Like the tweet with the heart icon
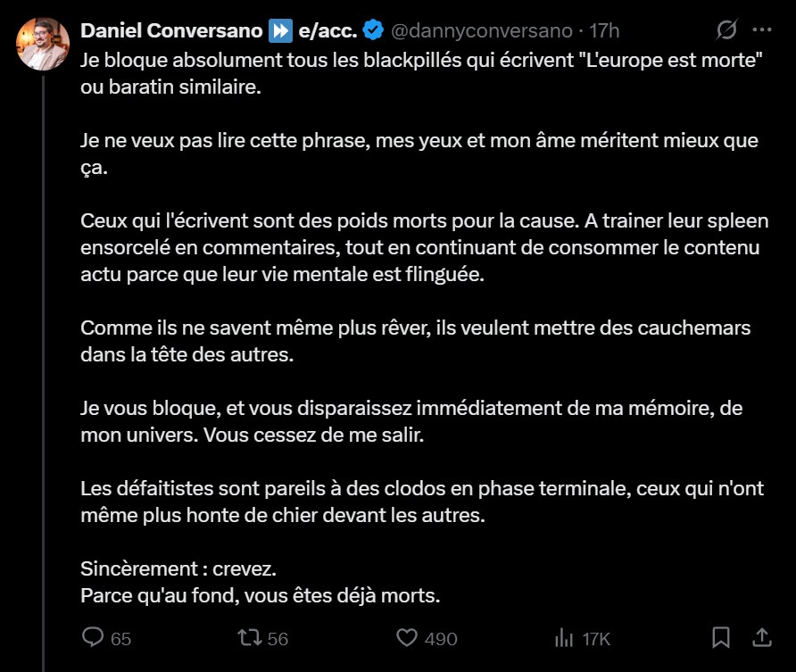 click(x=407, y=637)
